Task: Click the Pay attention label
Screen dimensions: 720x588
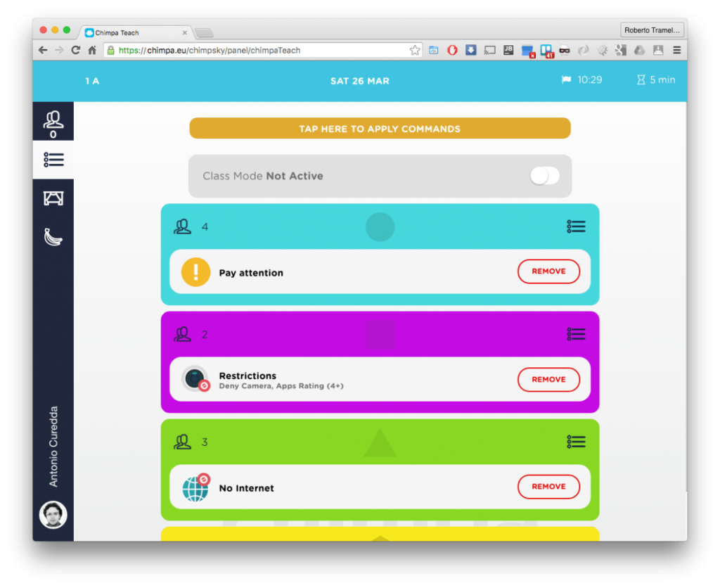Action: (251, 273)
